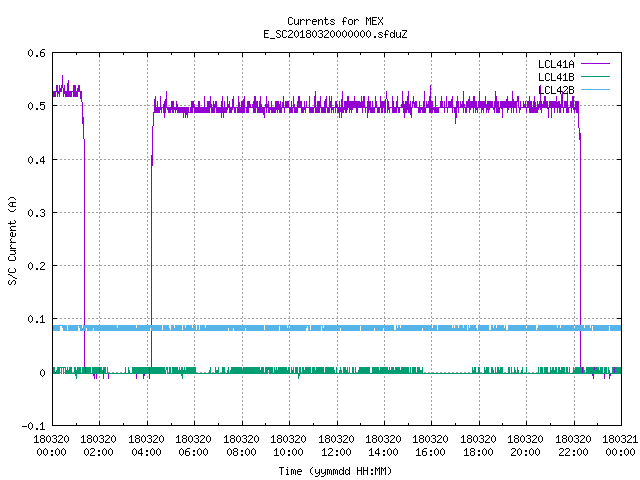Click the 180320 04:00 x-axis tick label

click(146, 446)
